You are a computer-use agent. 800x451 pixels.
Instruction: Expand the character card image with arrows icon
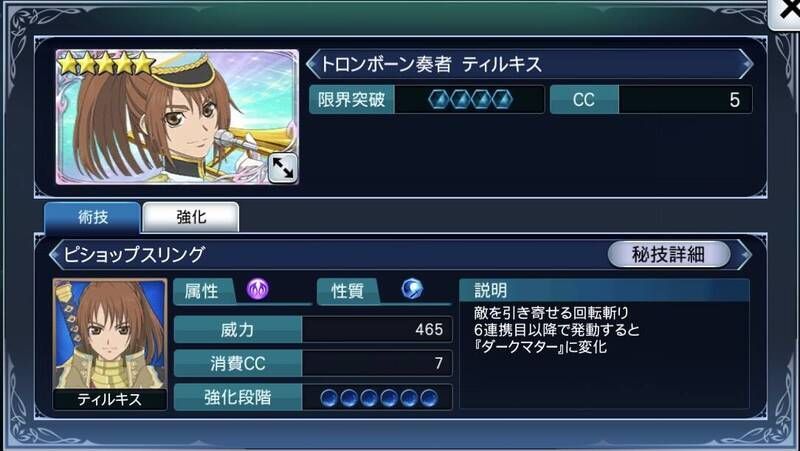(x=283, y=168)
